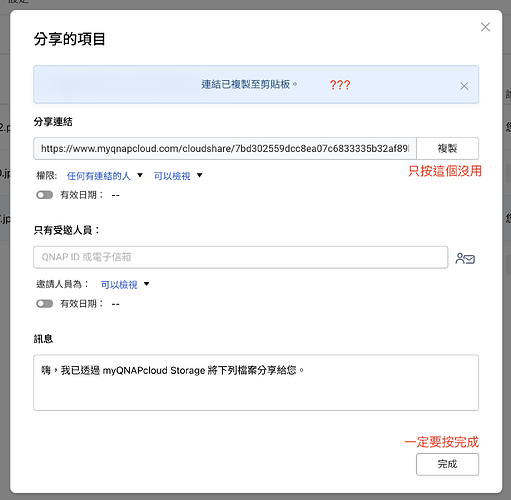
Task: Toggle 有效日期 switch under share link
Action: tap(45, 195)
